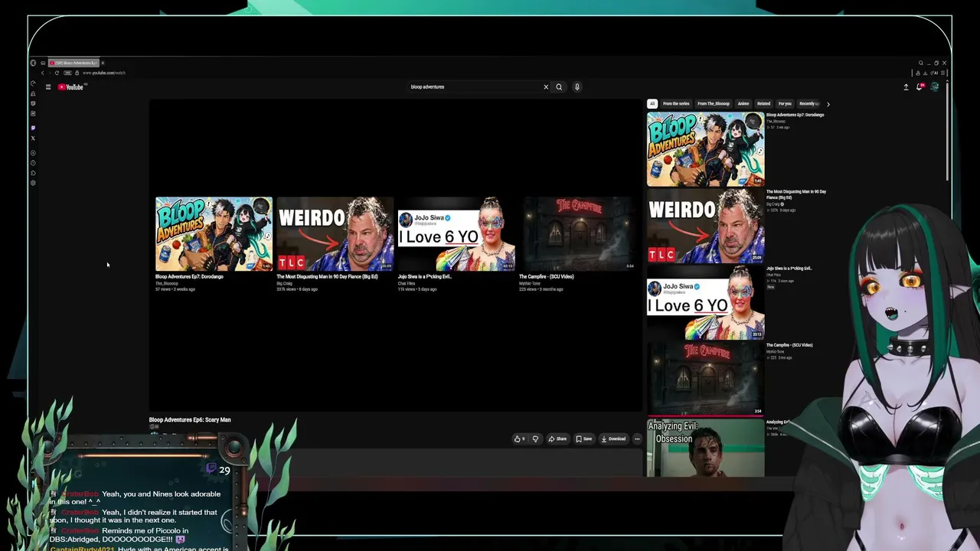Share the video with the Share button

(x=557, y=439)
